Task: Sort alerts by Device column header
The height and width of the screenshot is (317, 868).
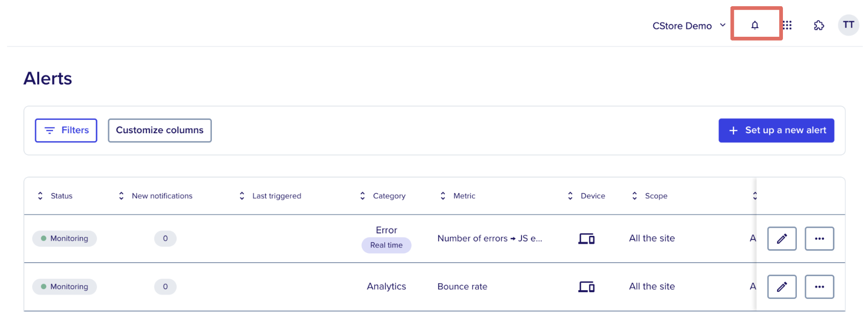Action: pyautogui.click(x=586, y=196)
